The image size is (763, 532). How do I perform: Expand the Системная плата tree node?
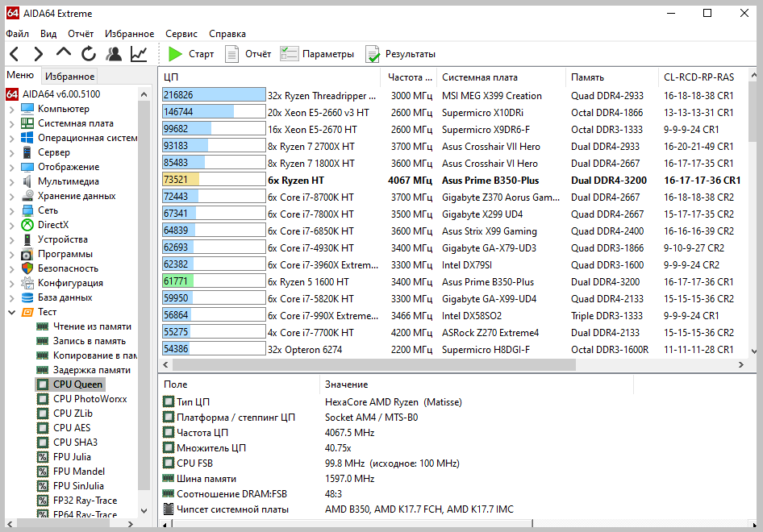point(11,124)
